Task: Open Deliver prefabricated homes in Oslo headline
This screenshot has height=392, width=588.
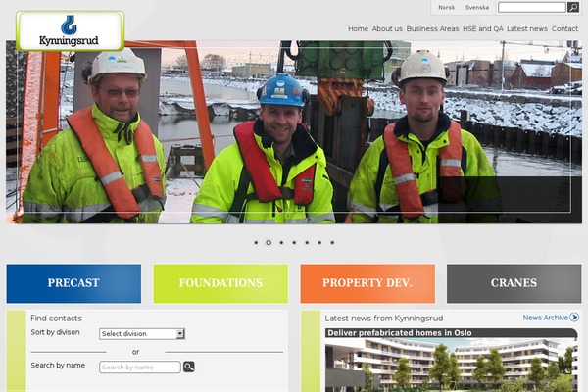Action: 400,333
